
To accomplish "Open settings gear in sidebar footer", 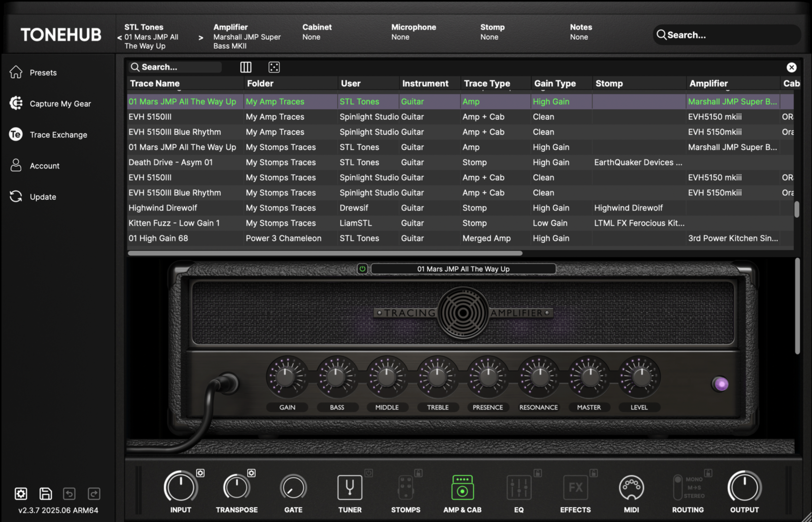I will click(21, 493).
